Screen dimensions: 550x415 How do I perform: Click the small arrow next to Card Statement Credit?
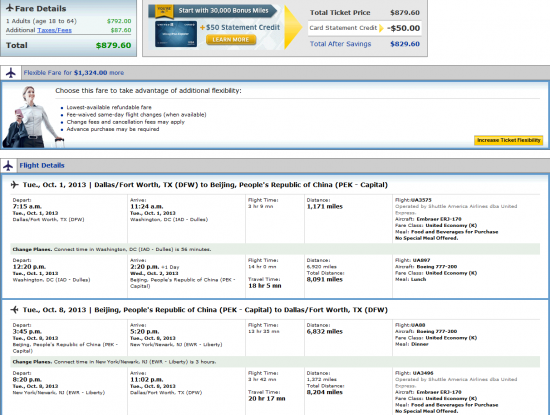pyautogui.click(x=381, y=28)
